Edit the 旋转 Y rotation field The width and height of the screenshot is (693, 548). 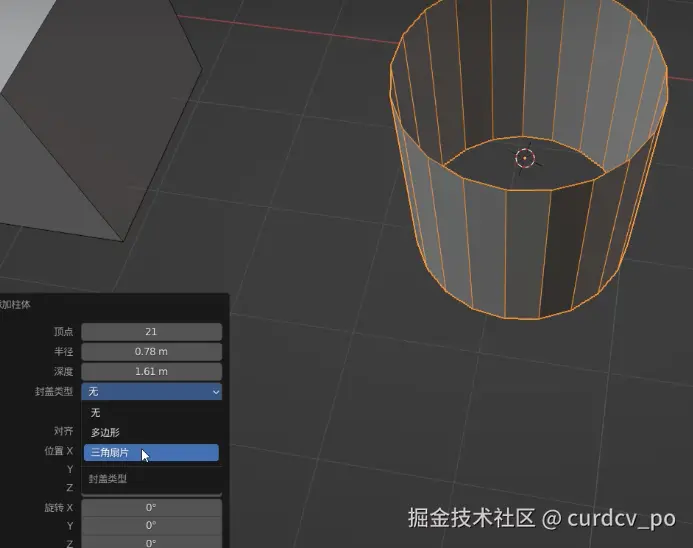tap(152, 525)
